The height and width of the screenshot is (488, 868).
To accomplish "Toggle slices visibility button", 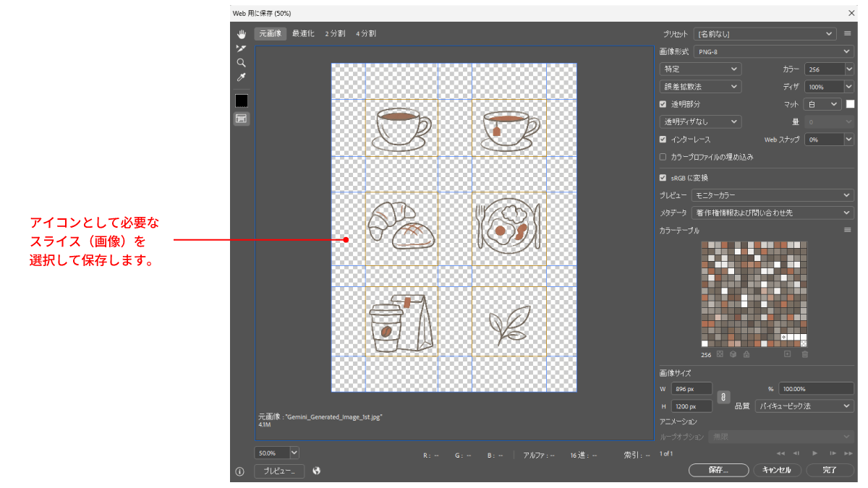I will [x=242, y=118].
